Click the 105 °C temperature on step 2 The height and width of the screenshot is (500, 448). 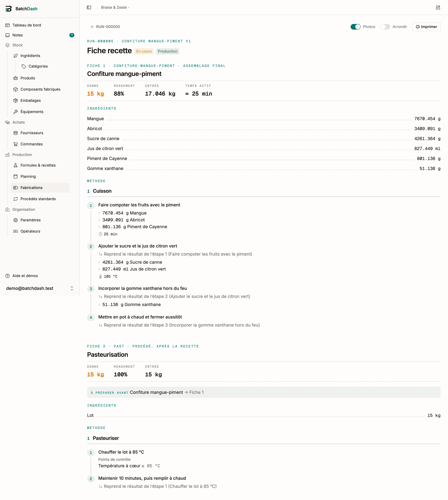(108, 277)
